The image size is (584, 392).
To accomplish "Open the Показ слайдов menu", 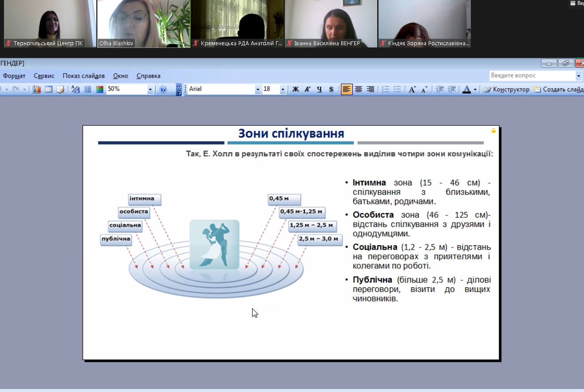I will point(84,76).
